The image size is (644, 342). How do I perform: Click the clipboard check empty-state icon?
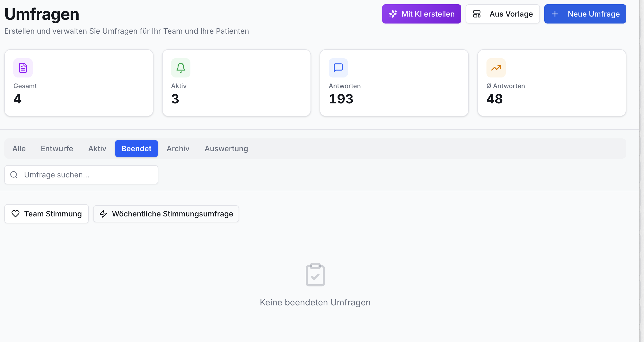(x=315, y=275)
